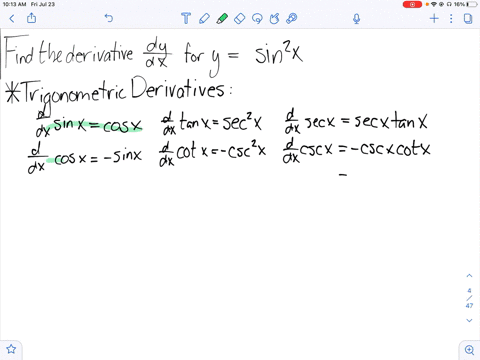Go to the previous page arrow

(x=469, y=276)
